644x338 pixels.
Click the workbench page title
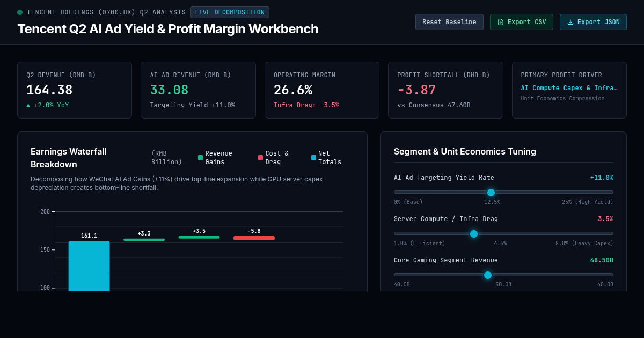pos(168,29)
